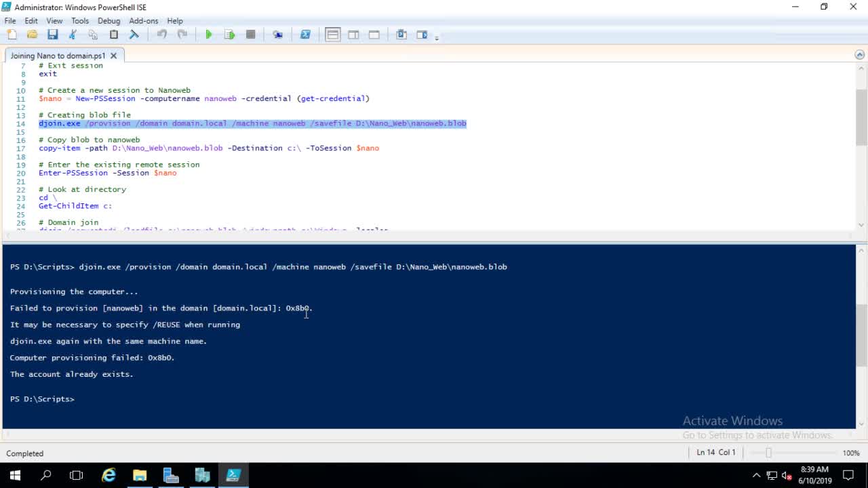Click the script pane vertical scrollbar thumb
The image size is (868, 488).
861,117
